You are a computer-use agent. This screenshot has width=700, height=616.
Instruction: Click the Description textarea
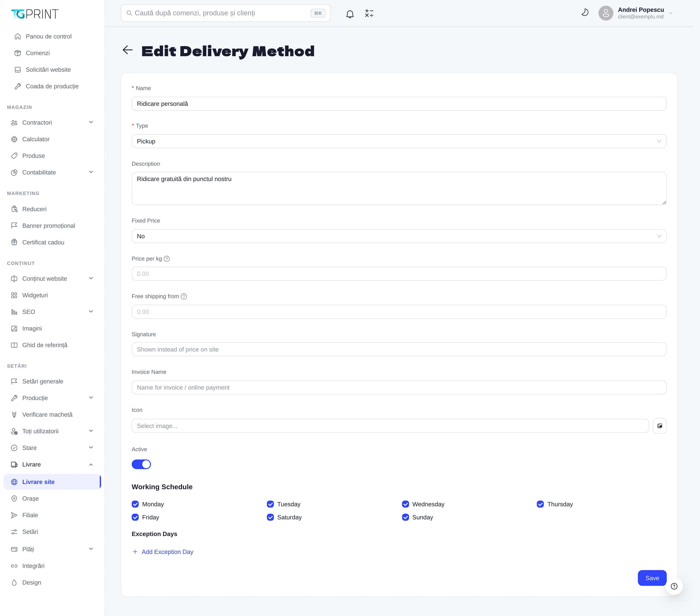(399, 189)
